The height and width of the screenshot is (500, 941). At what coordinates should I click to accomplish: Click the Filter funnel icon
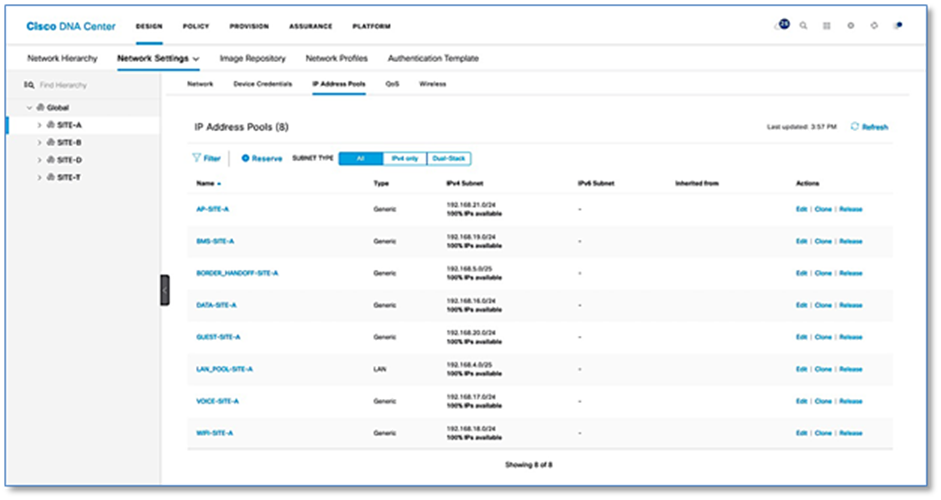(196, 158)
